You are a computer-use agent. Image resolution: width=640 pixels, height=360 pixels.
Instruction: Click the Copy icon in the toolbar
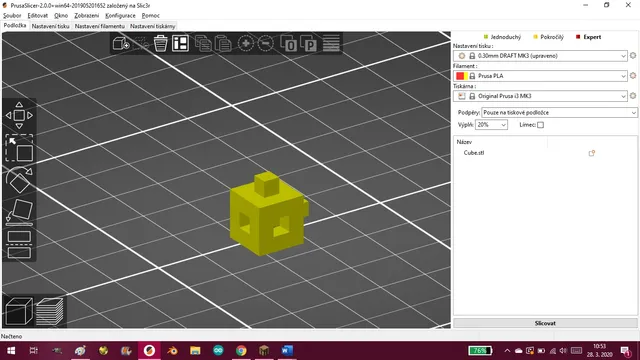[x=203, y=43]
